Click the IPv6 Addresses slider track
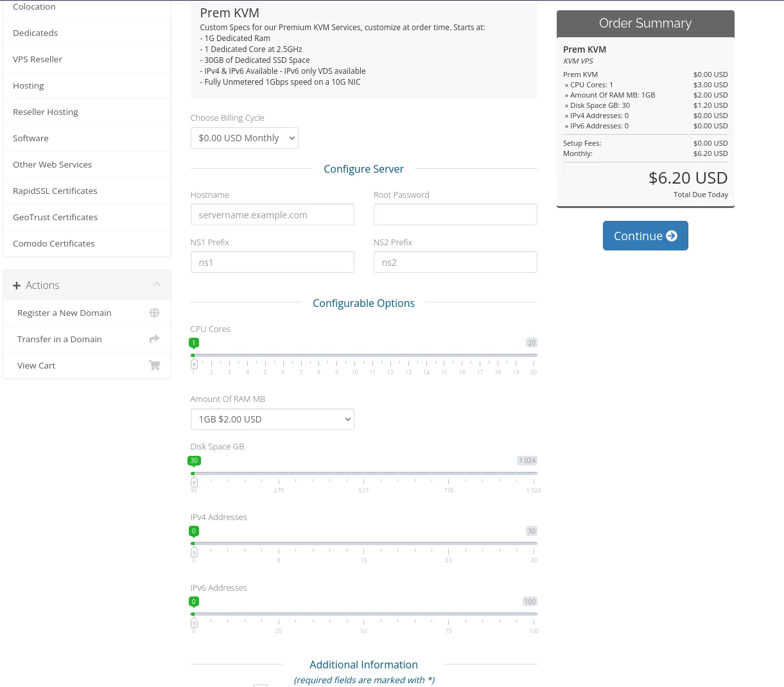Viewport: 784px width, 687px height. coord(363,614)
